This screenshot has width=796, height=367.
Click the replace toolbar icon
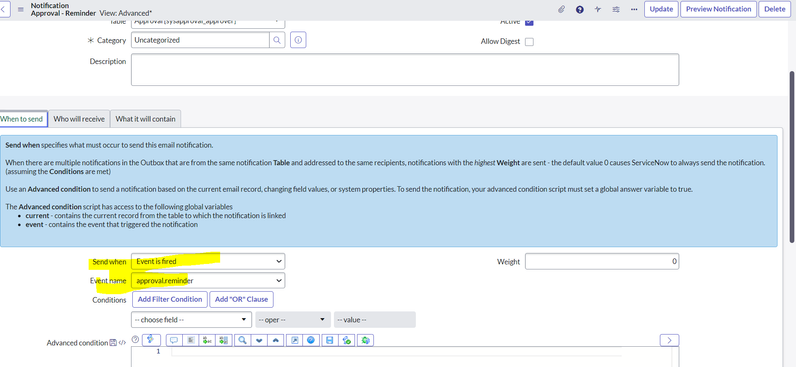207,340
